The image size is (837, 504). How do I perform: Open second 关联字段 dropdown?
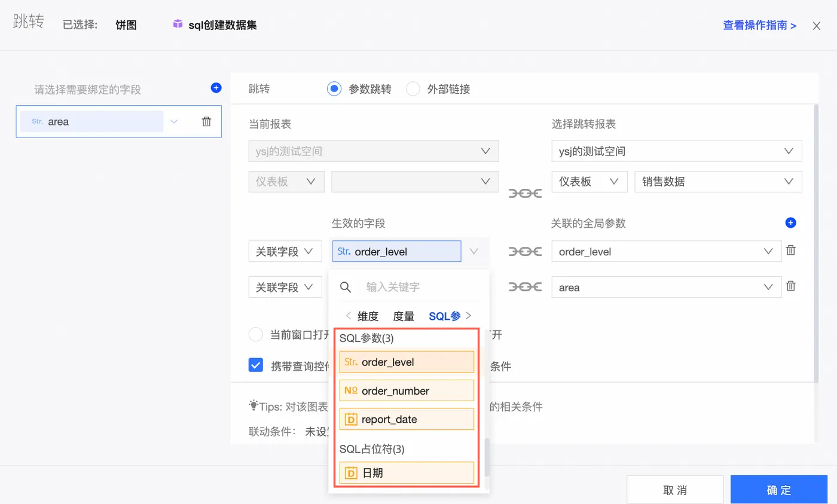tap(285, 287)
